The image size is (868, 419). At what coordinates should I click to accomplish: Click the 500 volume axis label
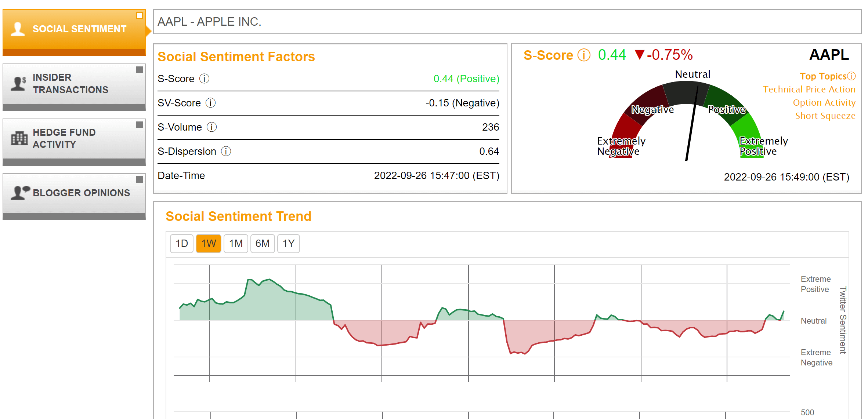pos(807,412)
